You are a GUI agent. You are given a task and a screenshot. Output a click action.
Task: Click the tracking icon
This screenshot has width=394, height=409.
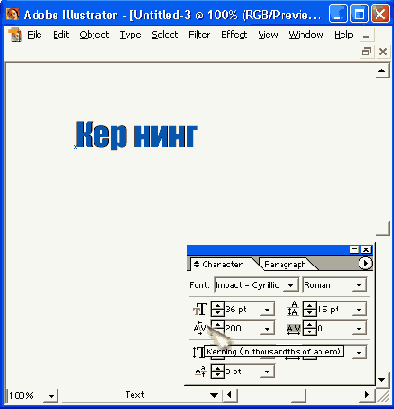(x=293, y=329)
